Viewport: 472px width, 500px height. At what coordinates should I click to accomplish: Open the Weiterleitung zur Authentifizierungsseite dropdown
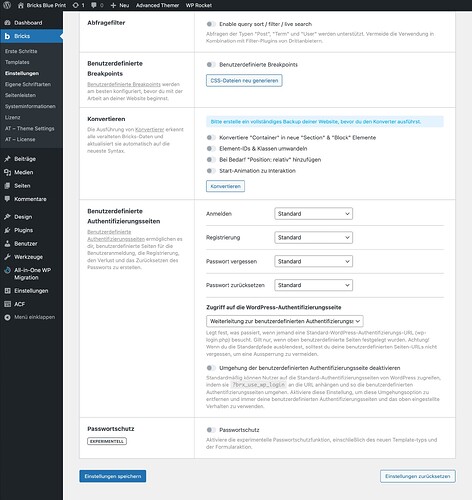coord(285,321)
